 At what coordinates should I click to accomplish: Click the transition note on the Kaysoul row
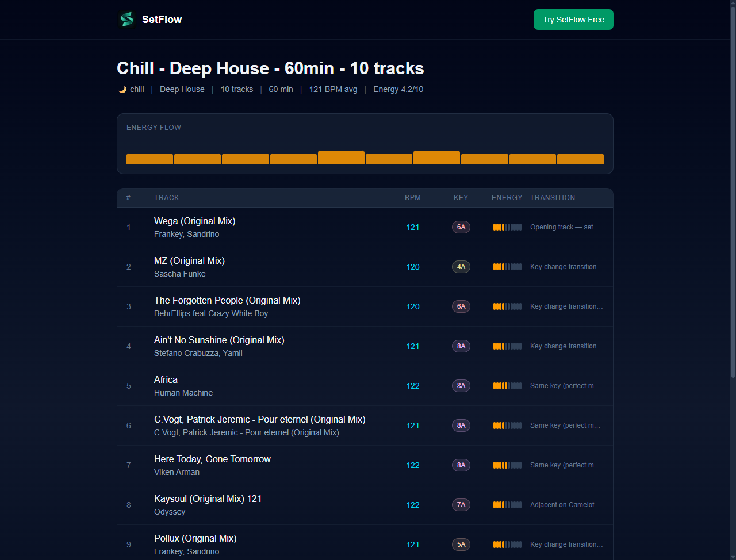(566, 504)
